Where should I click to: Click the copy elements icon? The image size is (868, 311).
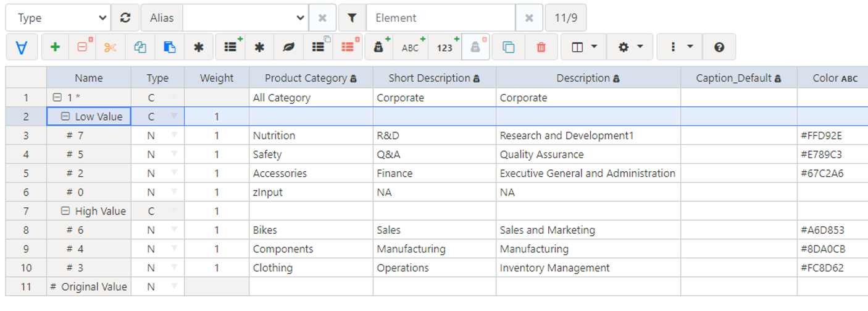pyautogui.click(x=140, y=47)
